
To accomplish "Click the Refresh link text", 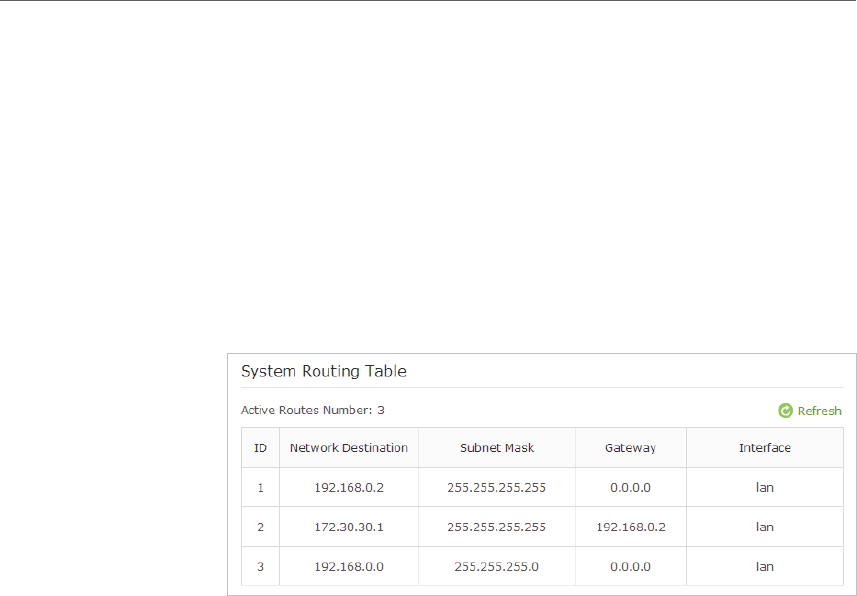I will click(x=819, y=411).
